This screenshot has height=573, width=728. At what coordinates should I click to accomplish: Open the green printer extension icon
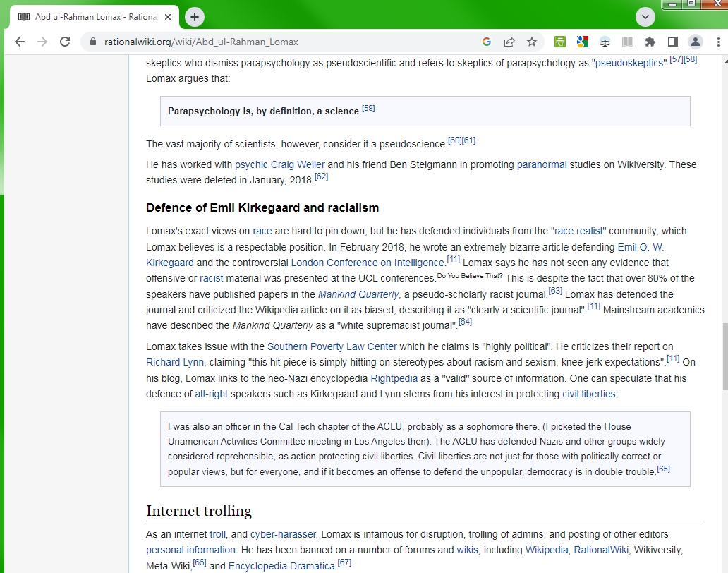tap(560, 42)
